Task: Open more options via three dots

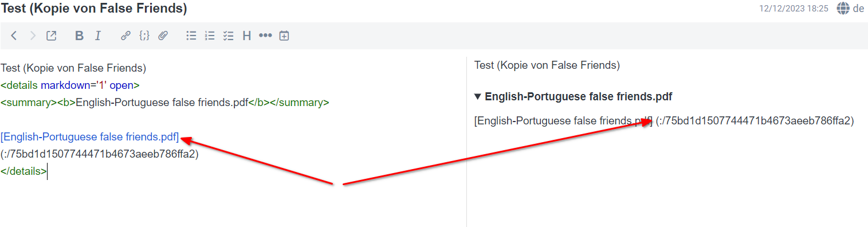Action: coord(265,36)
